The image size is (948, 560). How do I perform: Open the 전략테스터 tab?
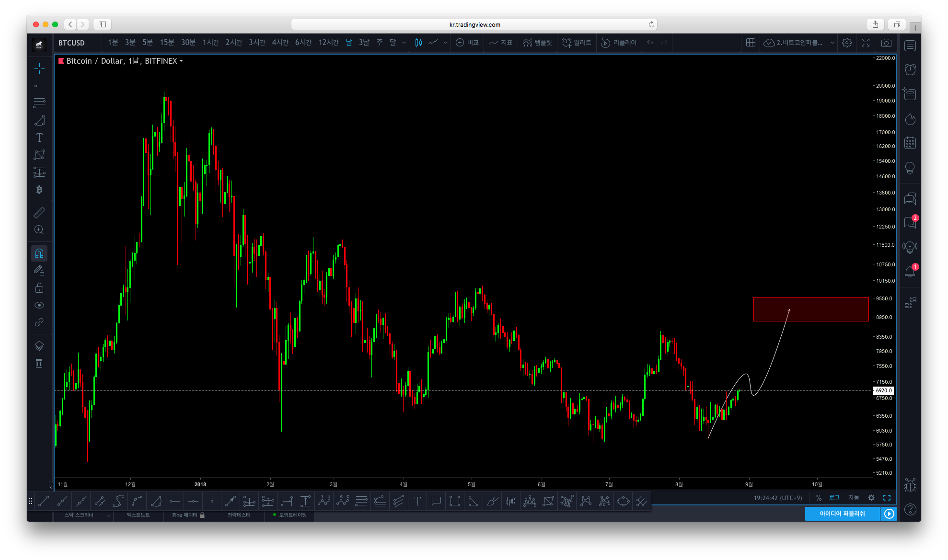point(239,515)
